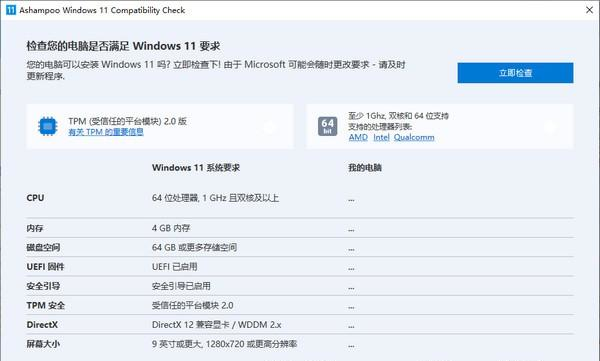Click the '安全引导已启用' requirement text
Image resolution: width=600 pixels, height=361 pixels.
click(181, 286)
